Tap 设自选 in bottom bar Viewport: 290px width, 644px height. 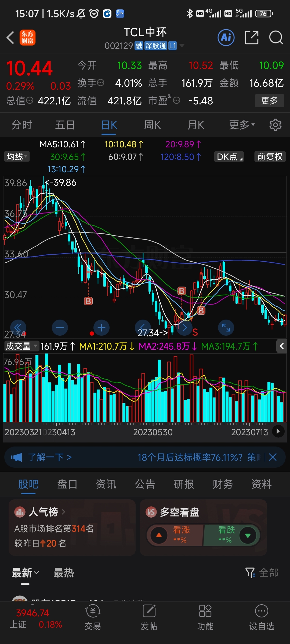[x=262, y=617]
